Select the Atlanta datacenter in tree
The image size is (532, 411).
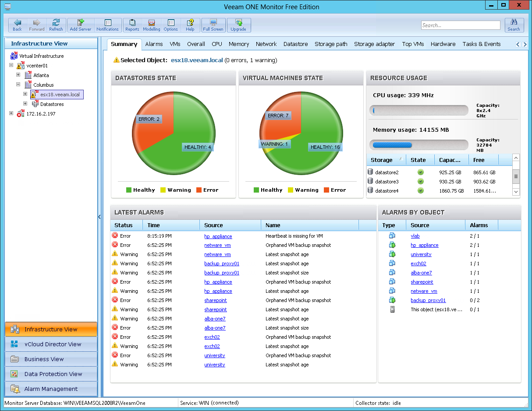coord(41,75)
